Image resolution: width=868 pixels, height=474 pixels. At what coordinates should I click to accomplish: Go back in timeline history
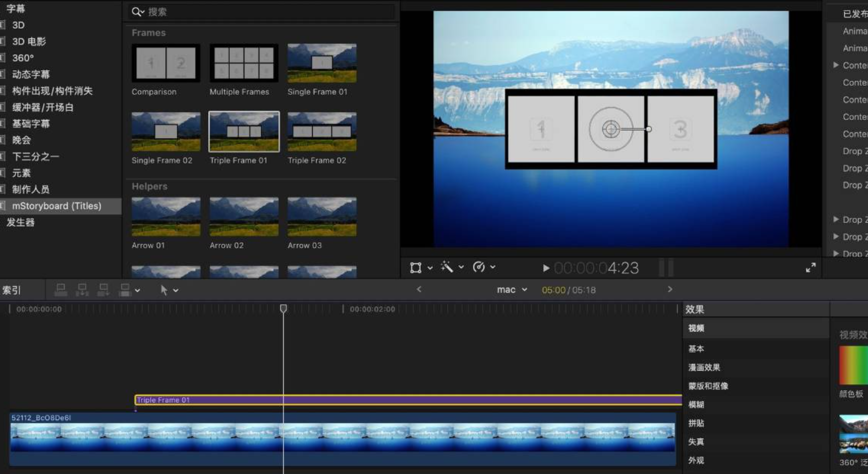(x=419, y=289)
